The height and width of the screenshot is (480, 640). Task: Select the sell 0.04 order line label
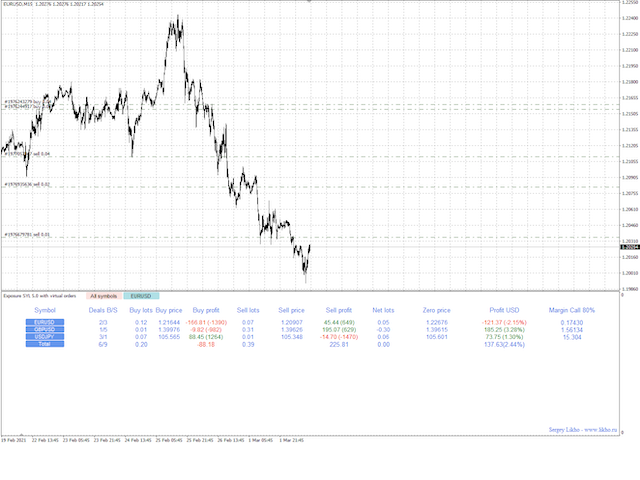(x=27, y=154)
